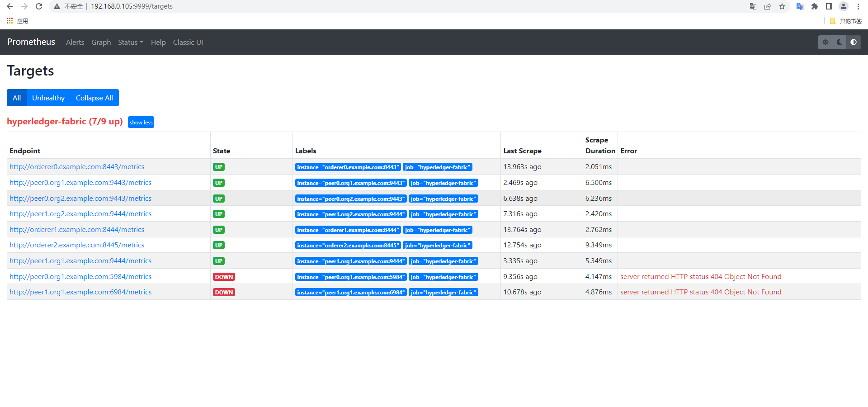
Task: Bookmark this page with star icon
Action: (782, 6)
